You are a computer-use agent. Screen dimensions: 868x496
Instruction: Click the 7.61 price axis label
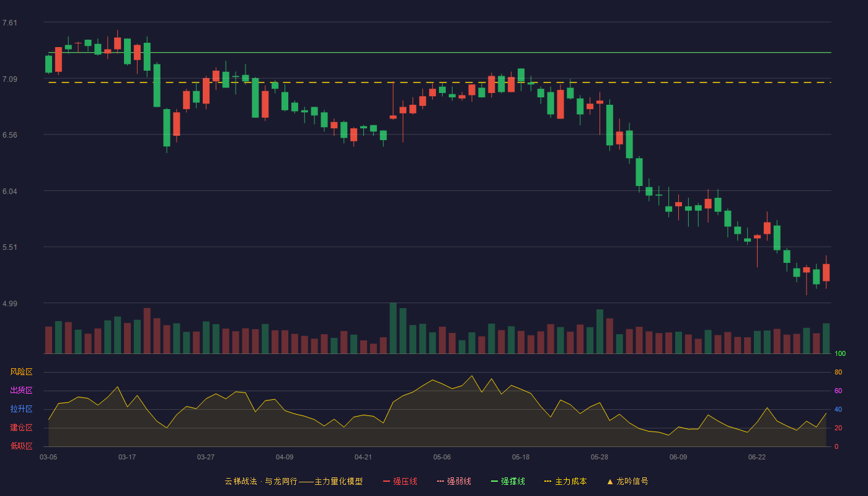pos(10,23)
